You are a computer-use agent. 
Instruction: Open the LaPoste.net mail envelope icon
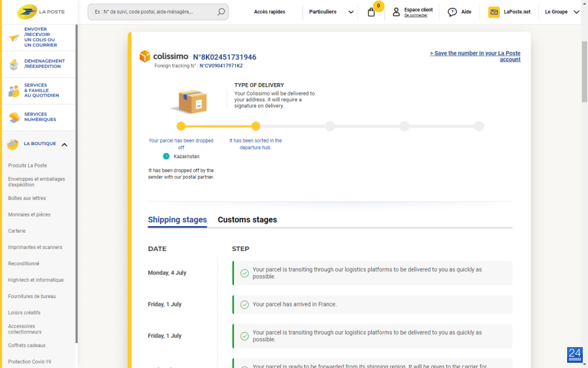tap(494, 12)
